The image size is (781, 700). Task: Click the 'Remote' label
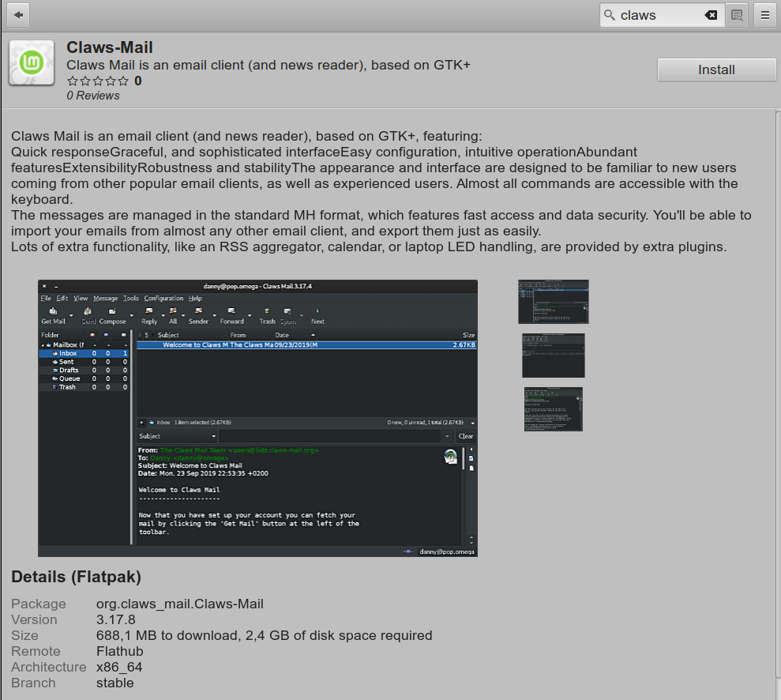(36, 651)
